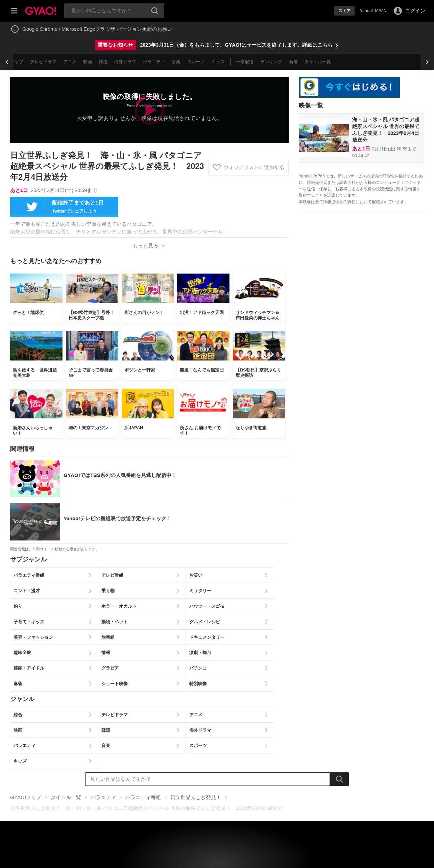
Task: Open 新婚さんいらっしゃい！ card
Action: point(36,411)
